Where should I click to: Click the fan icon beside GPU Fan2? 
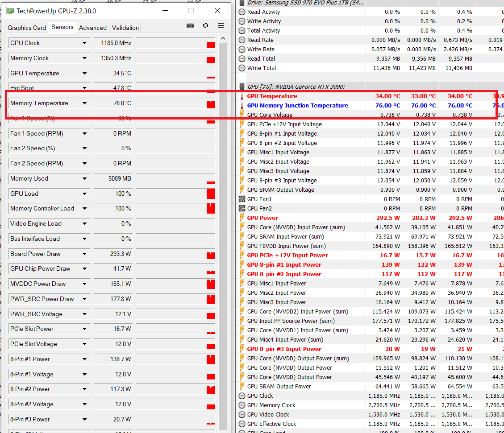(x=242, y=209)
